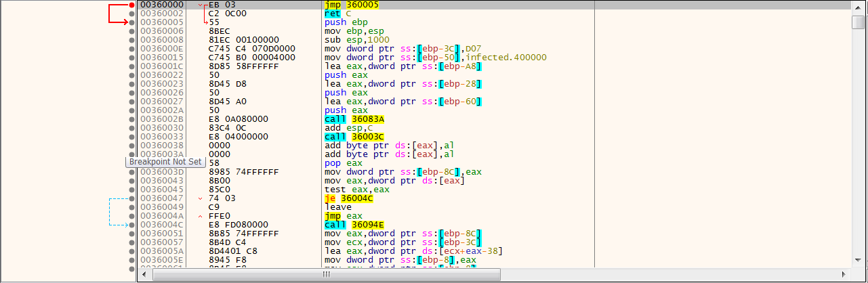Screen dimensions: 868x283
Task: Select the 'jmp 360005' instruction
Action: (x=352, y=5)
